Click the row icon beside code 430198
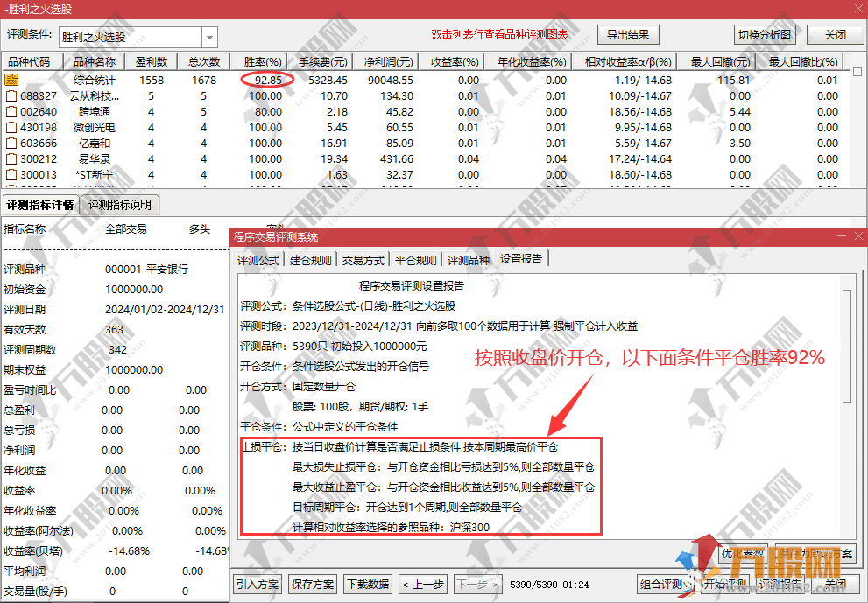Image resolution: width=868 pixels, height=603 pixels. pos(11,127)
